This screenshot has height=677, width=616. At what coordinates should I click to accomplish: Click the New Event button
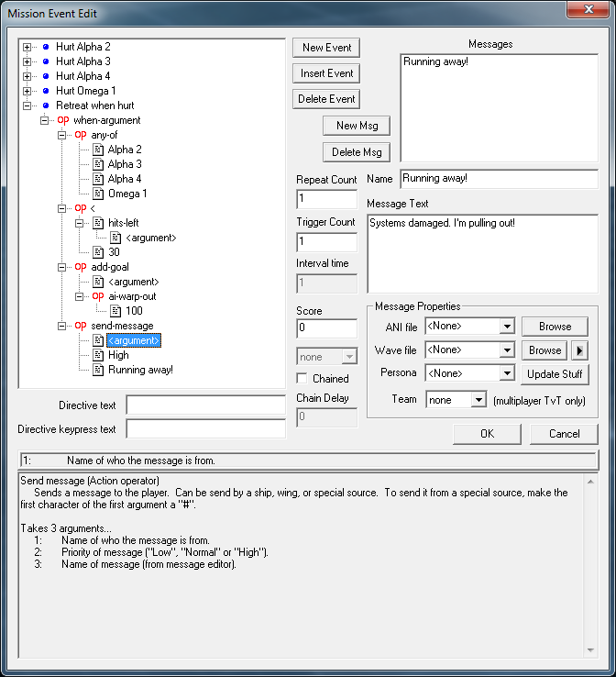pos(326,48)
